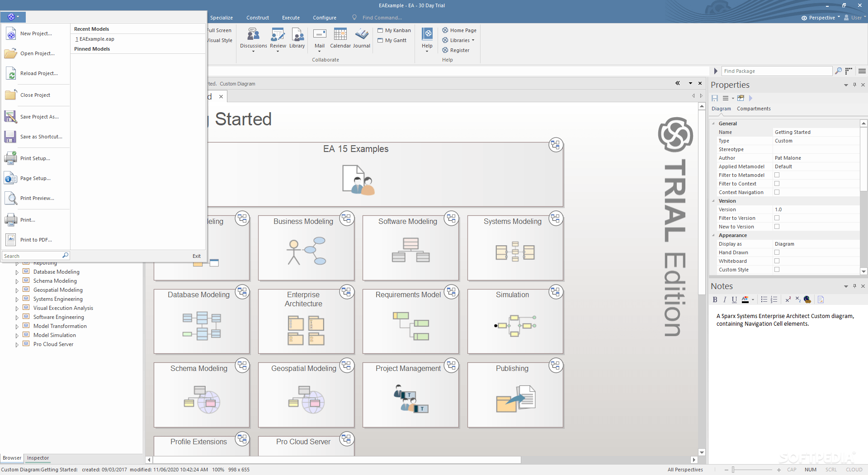Expand the Systems Engineering tree node
Viewport: 868px width, 475px height.
pos(17,299)
